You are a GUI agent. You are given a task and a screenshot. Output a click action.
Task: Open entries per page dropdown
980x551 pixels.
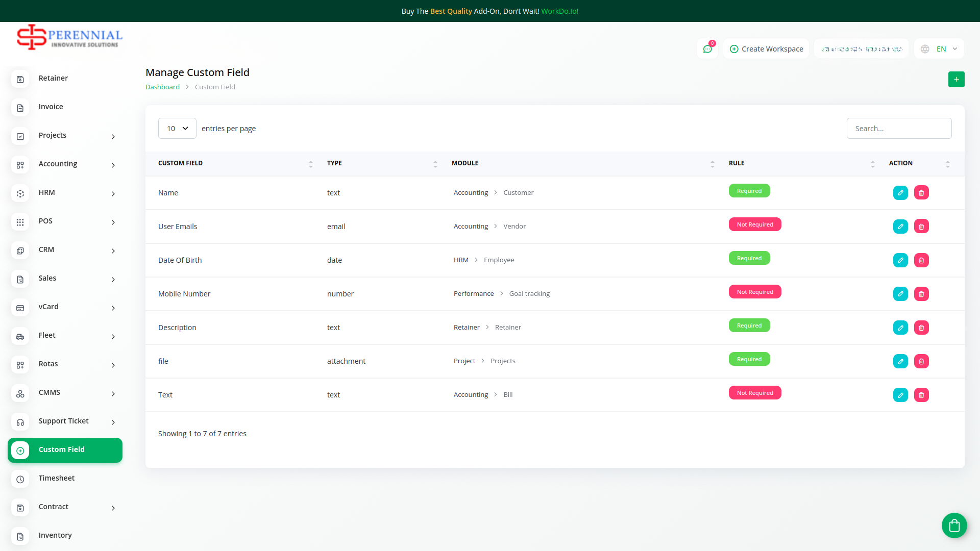(x=177, y=129)
